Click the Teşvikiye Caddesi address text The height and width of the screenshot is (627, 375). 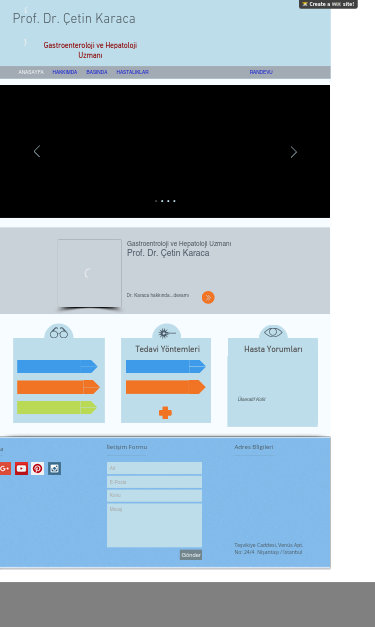[x=268, y=549]
